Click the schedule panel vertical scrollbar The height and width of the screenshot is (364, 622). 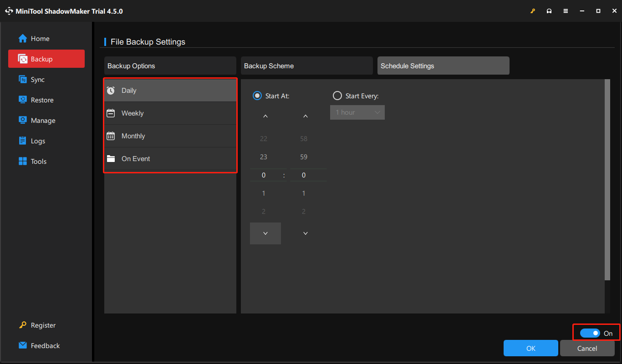(x=607, y=180)
